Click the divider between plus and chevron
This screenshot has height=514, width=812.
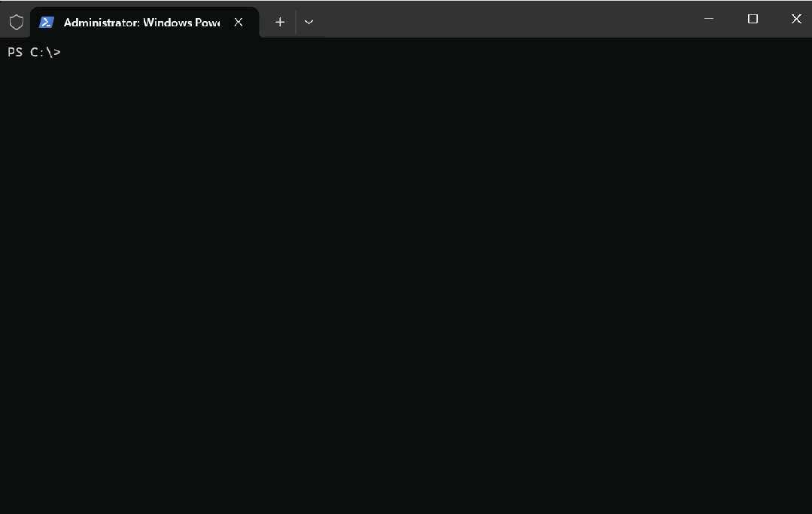296,23
